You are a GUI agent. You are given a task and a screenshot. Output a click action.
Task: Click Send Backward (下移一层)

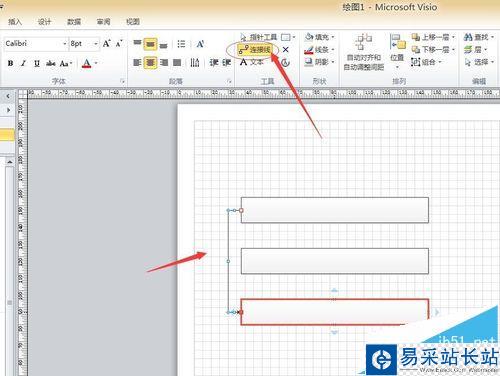coord(433,50)
